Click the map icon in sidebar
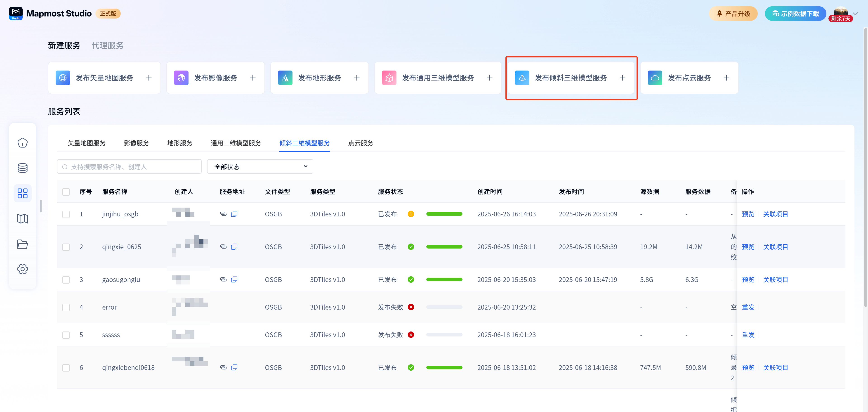 coord(23,219)
